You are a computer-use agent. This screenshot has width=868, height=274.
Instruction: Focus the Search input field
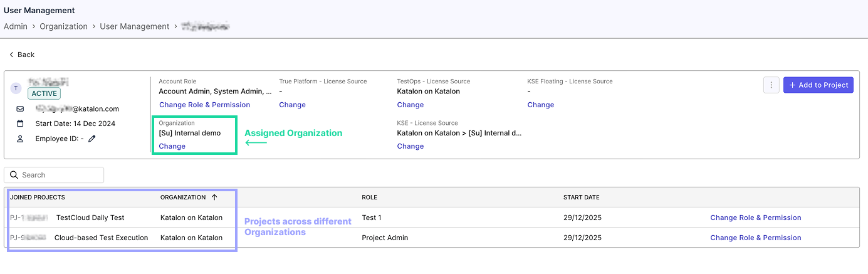tap(54, 175)
